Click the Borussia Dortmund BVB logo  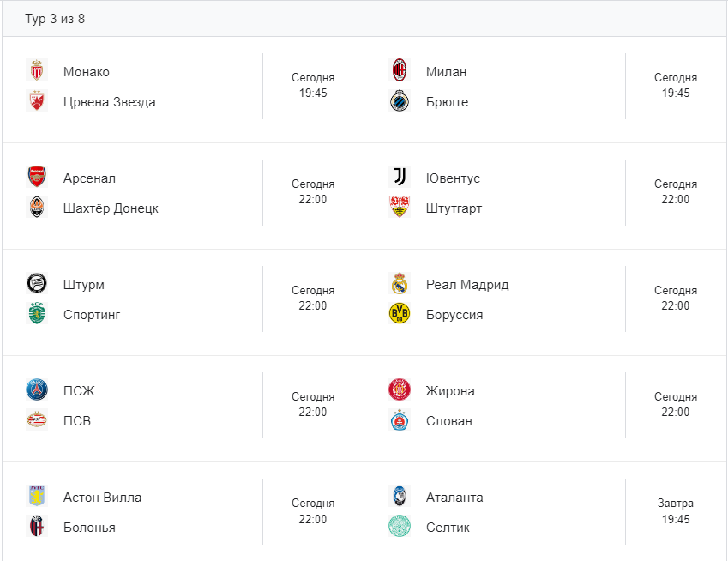click(399, 314)
